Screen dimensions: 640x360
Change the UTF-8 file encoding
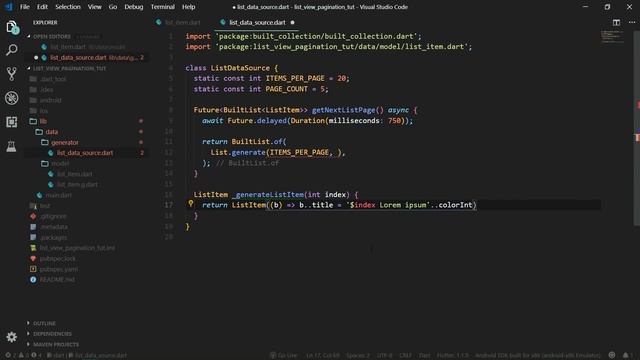384,355
